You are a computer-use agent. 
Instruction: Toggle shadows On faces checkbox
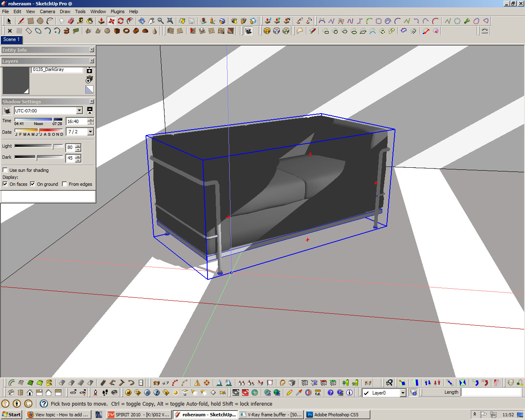5,184
